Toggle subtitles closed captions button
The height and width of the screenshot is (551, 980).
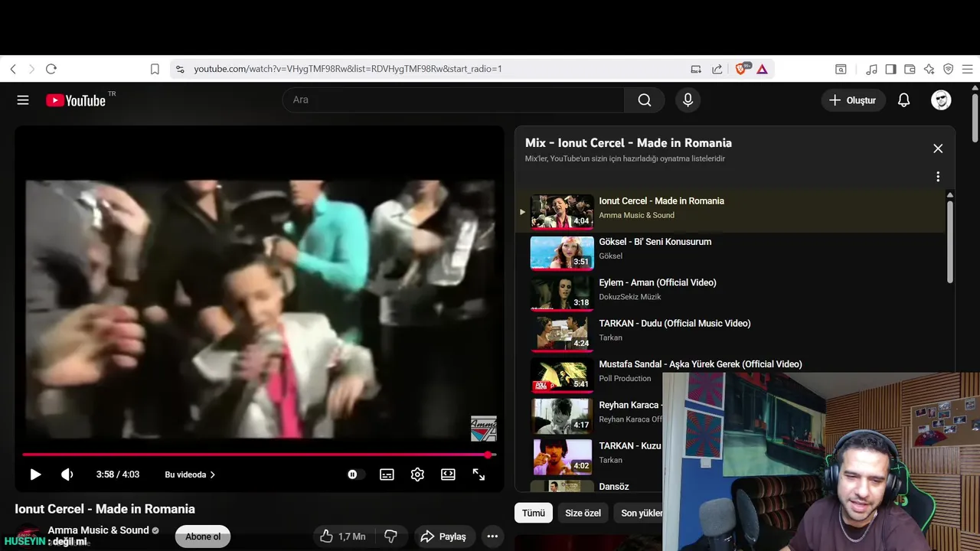pyautogui.click(x=387, y=474)
